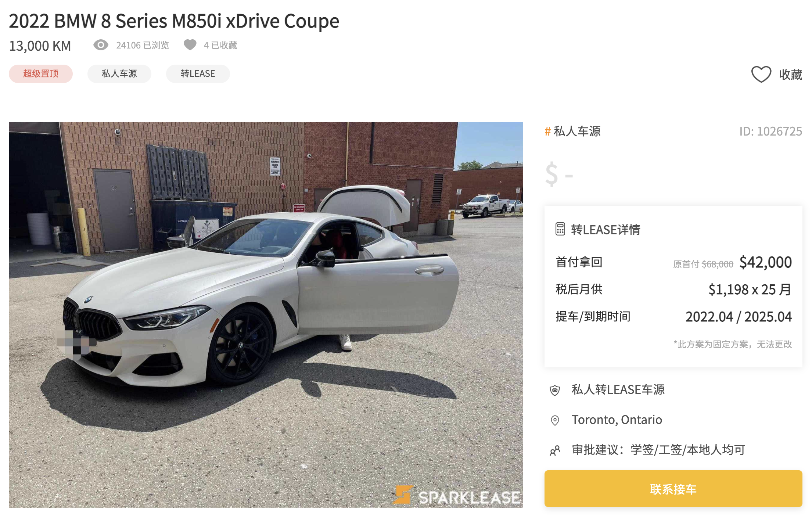812x518 pixels.
Task: Select the 私人车源 tag
Action: coord(119,74)
